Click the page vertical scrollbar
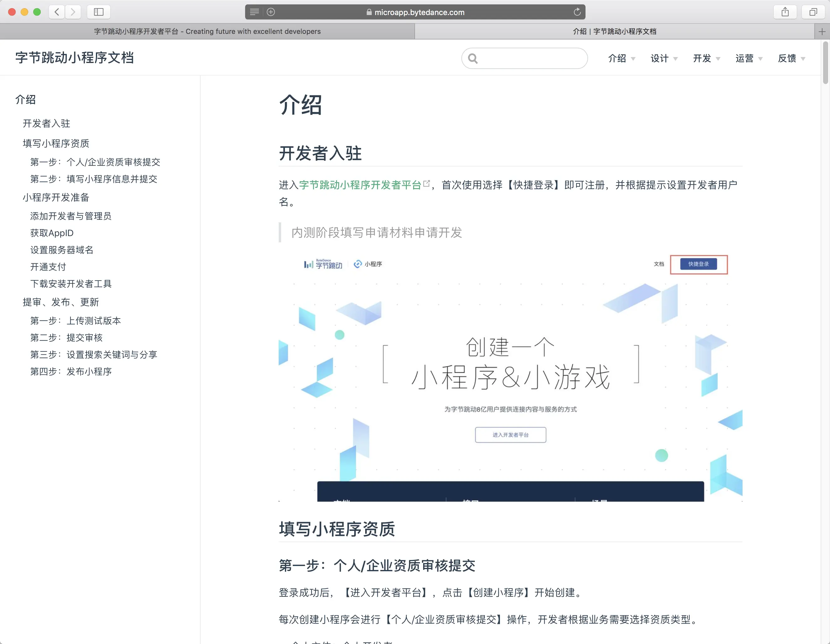 tap(825, 63)
